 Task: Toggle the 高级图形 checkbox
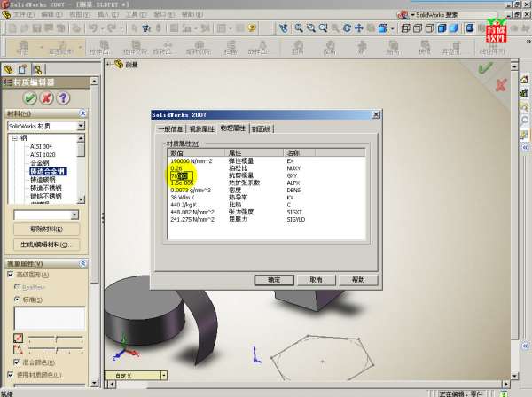tap(10, 276)
